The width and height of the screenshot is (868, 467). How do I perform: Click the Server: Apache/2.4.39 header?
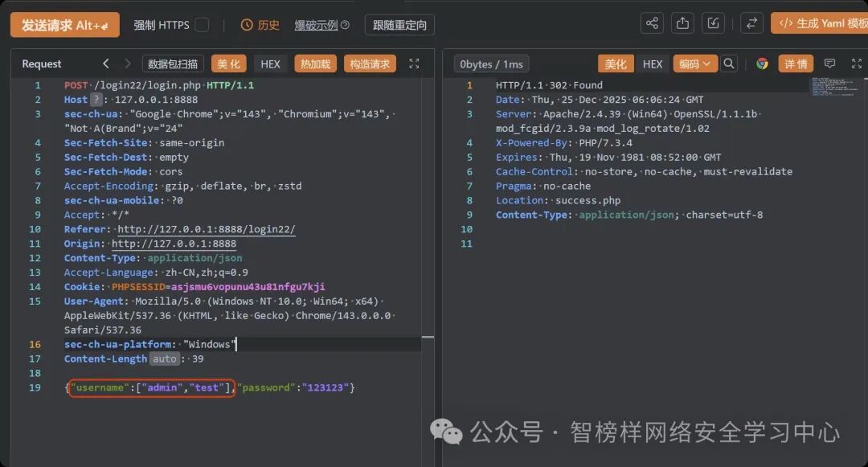(628, 121)
